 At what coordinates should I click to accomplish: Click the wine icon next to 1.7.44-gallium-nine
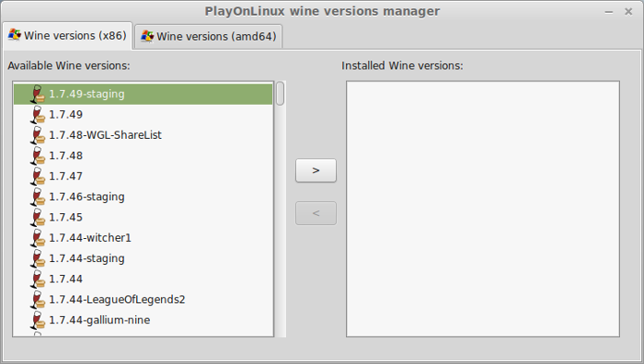(38, 320)
